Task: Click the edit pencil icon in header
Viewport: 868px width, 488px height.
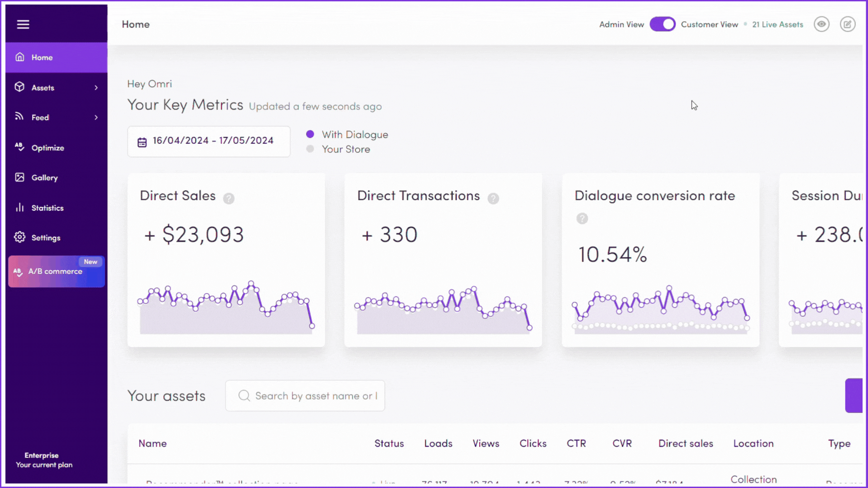Action: click(848, 24)
